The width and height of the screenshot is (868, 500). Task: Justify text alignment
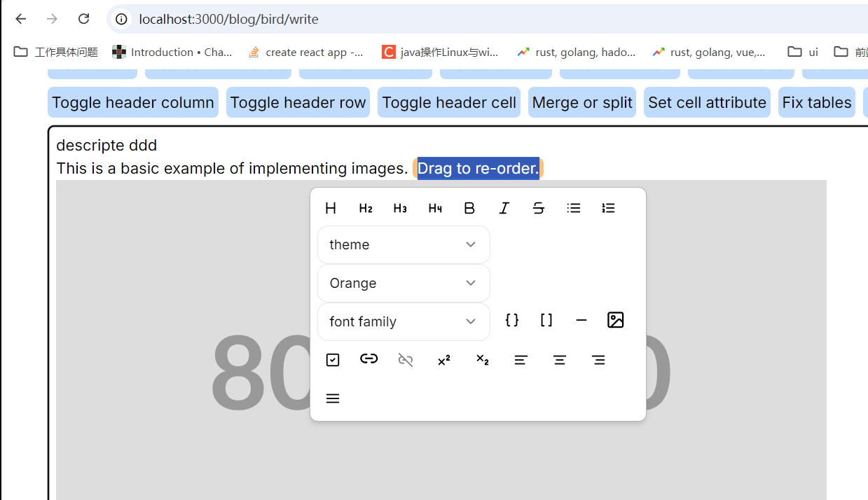point(333,398)
